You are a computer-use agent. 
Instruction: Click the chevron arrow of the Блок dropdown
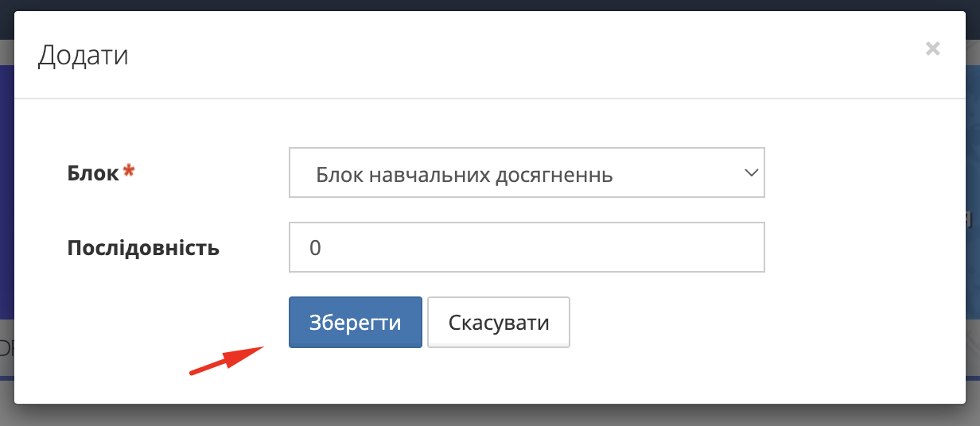[x=749, y=172]
